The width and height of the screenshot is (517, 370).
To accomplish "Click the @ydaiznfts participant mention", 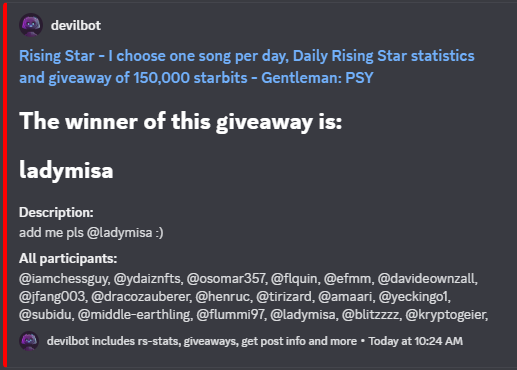I will point(148,278).
